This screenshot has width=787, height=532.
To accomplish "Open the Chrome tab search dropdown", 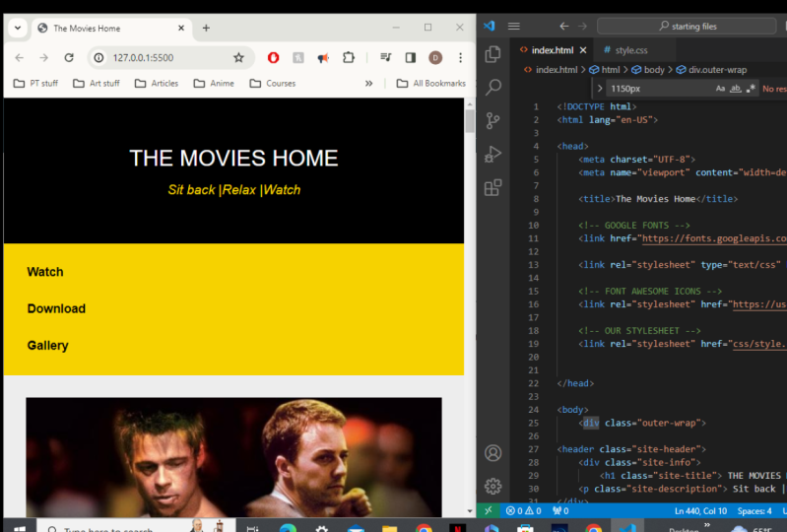I will [18, 28].
